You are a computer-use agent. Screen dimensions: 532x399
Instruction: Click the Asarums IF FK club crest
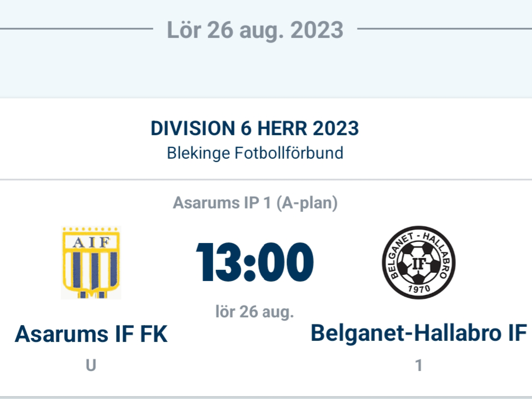[x=91, y=262]
